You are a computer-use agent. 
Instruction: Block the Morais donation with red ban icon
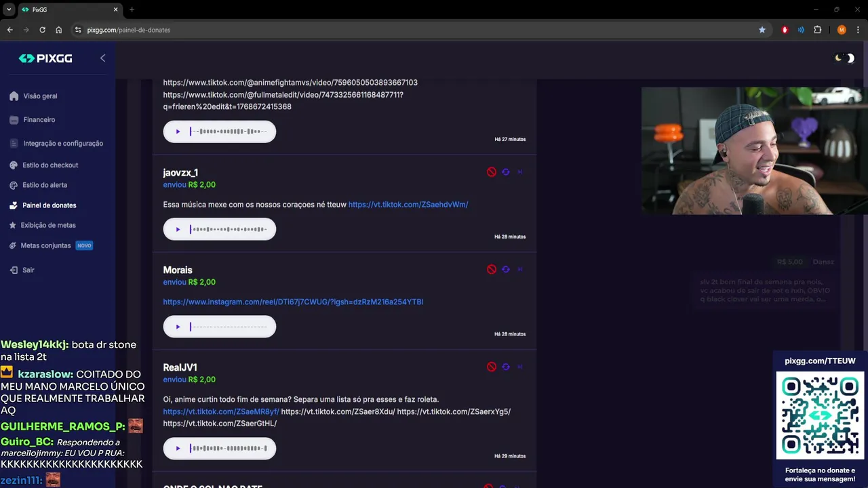(x=492, y=270)
